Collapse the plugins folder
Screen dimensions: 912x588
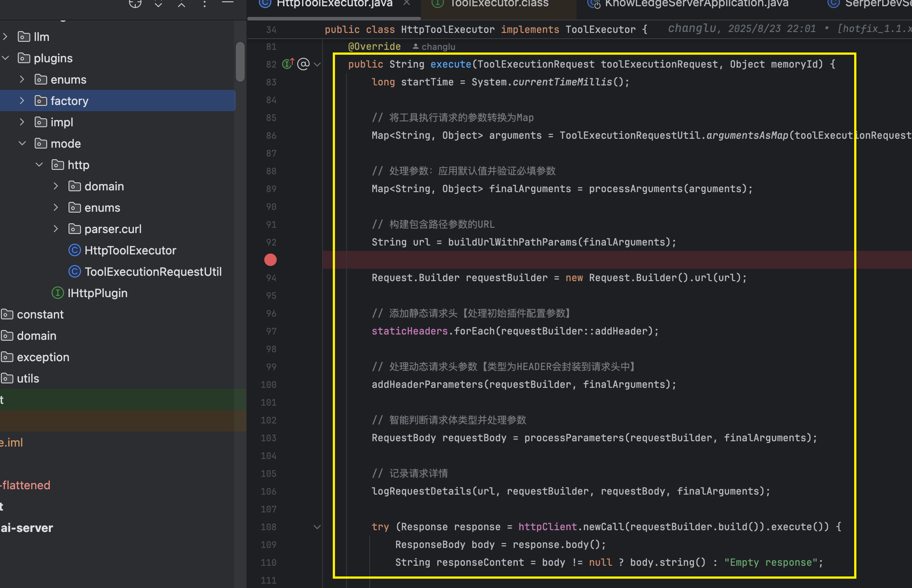click(x=5, y=58)
